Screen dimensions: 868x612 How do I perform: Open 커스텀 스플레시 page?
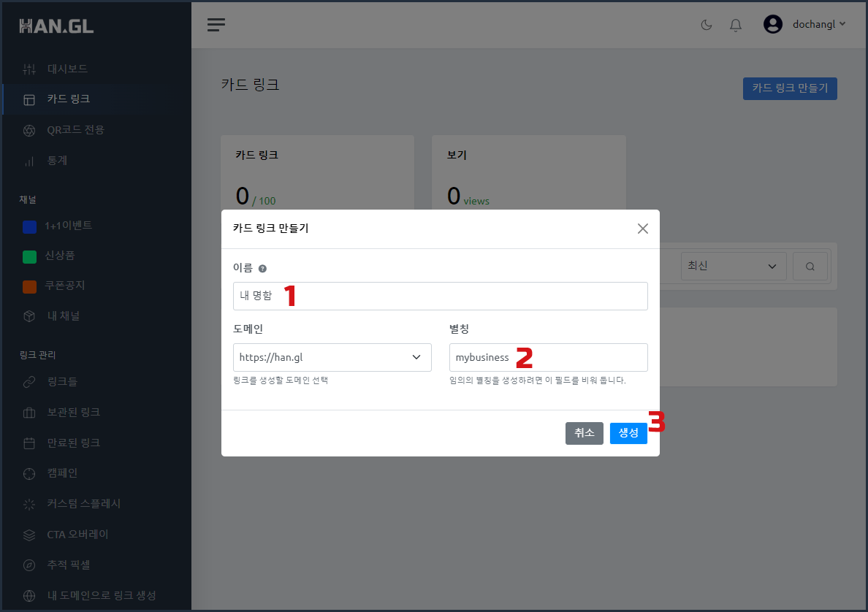point(83,503)
